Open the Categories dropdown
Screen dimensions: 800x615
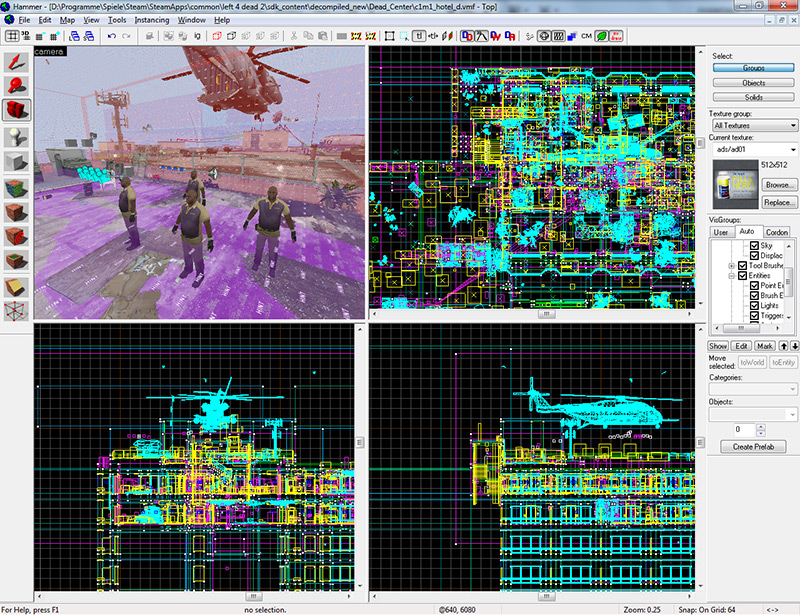(753, 389)
